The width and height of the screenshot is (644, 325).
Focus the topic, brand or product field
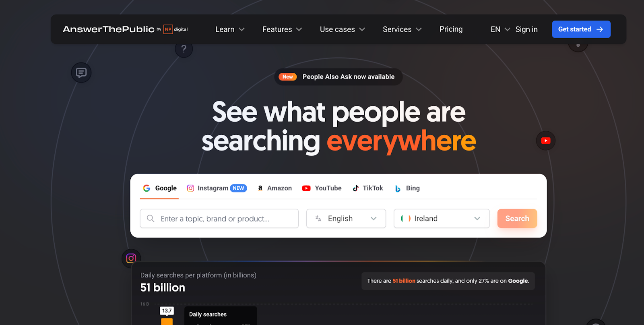pyautogui.click(x=219, y=218)
